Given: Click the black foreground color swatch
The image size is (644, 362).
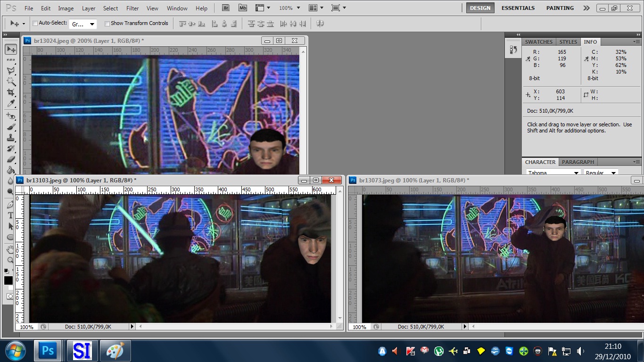Looking at the screenshot, I should (x=8, y=280).
